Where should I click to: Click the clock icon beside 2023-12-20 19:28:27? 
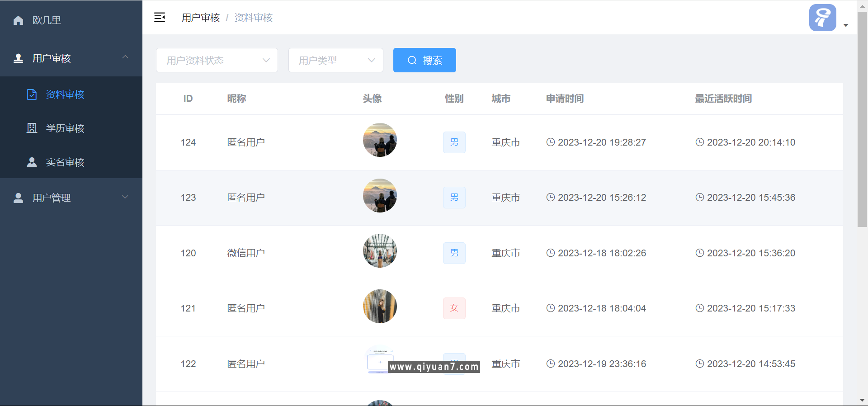[550, 142]
